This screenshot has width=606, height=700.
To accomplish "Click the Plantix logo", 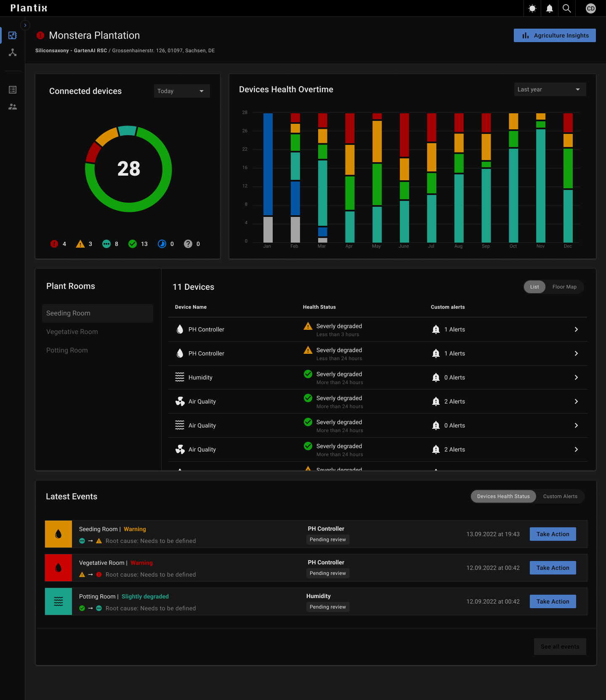I will pos(29,8).
